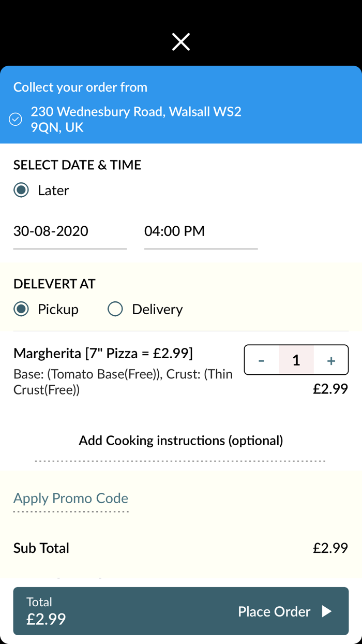Open the date picker showing 30-08-2020
The width and height of the screenshot is (362, 644).
(x=70, y=231)
